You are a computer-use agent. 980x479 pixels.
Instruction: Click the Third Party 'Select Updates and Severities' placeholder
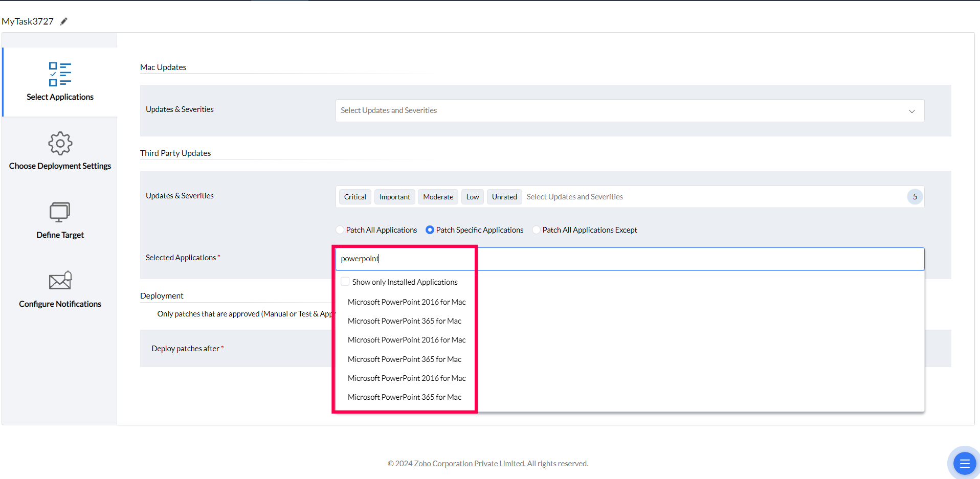click(x=574, y=197)
